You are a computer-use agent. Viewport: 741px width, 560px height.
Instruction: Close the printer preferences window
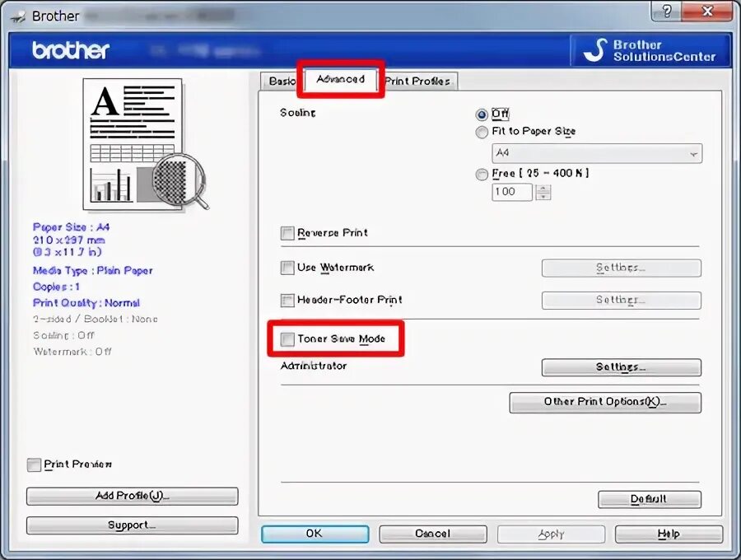pos(707,11)
